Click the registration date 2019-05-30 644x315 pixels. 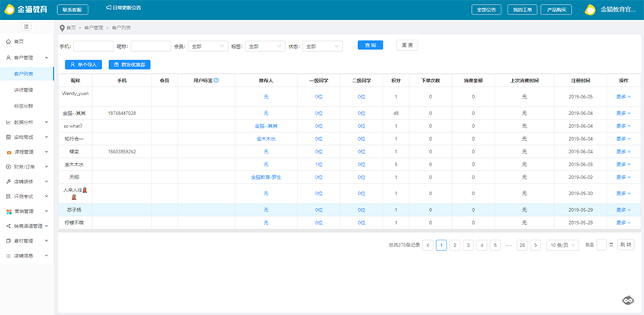point(580,194)
